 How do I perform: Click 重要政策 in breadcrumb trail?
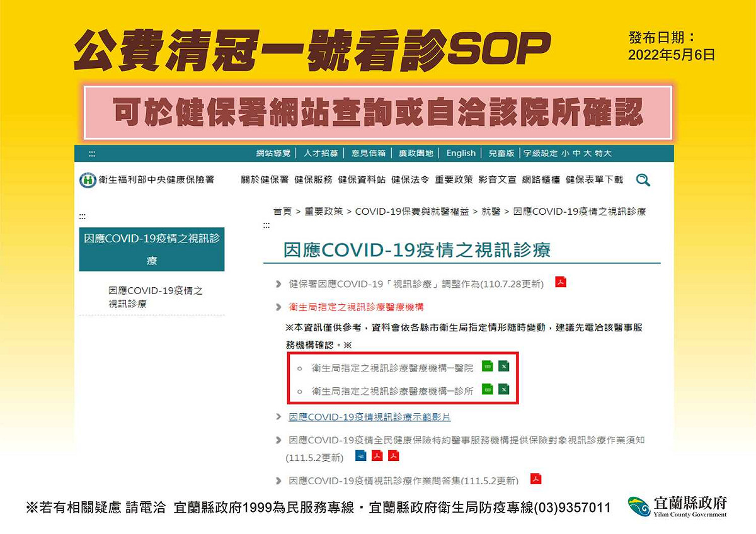pos(324,212)
